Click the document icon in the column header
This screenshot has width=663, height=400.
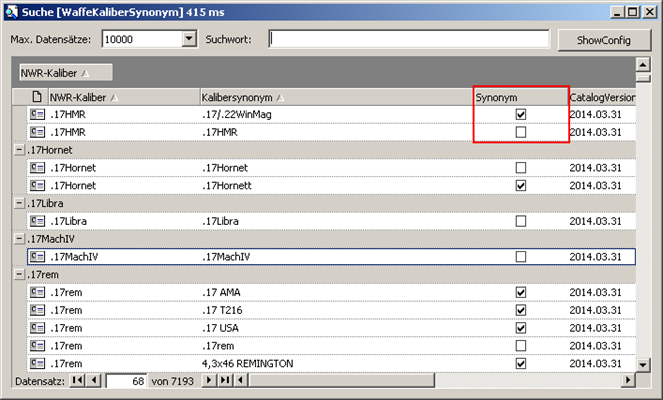(x=37, y=97)
